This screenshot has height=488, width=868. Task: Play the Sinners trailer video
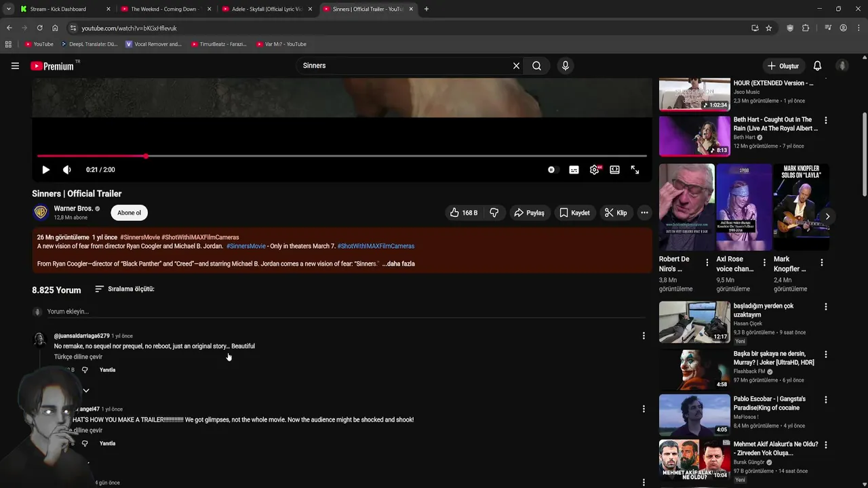[x=45, y=169]
